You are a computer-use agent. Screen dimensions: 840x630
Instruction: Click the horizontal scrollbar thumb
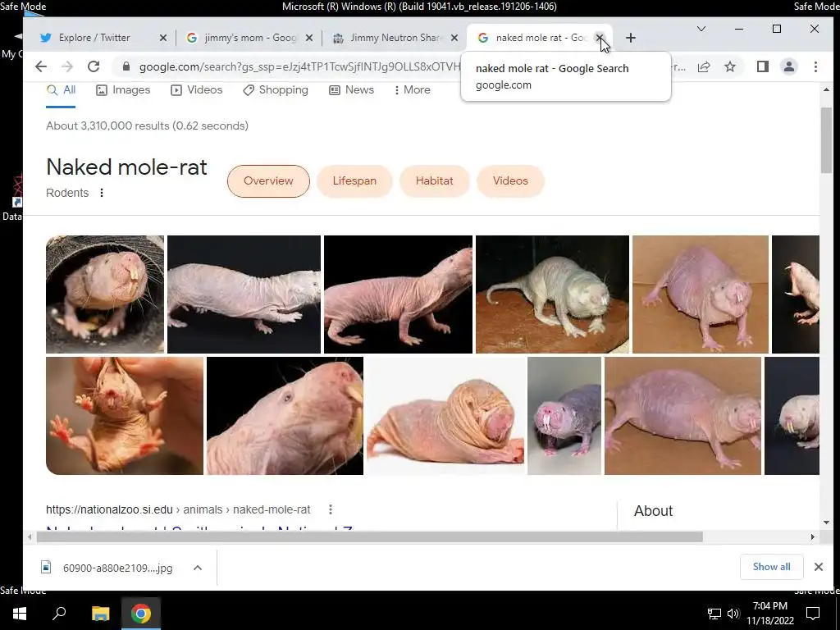[x=370, y=536]
